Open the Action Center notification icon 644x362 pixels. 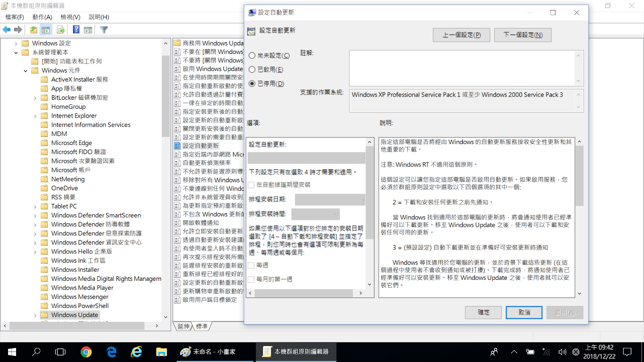tap(627, 352)
